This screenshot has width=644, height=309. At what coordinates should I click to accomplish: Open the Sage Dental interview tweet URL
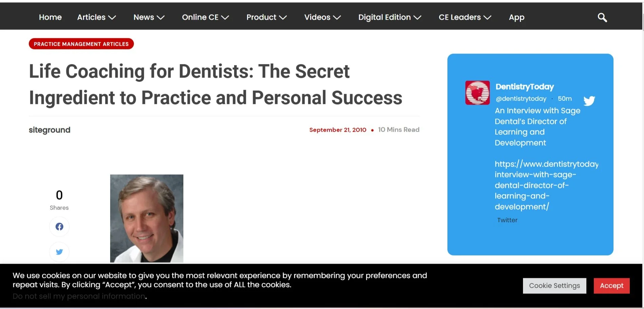[x=546, y=185]
